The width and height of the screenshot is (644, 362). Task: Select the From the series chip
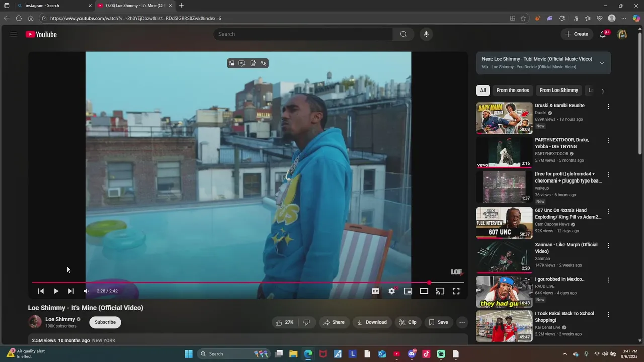click(x=513, y=90)
